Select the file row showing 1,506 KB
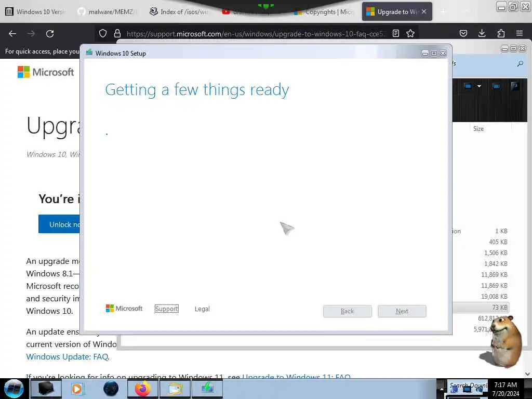Screen dimensions: 532x399 point(481,253)
